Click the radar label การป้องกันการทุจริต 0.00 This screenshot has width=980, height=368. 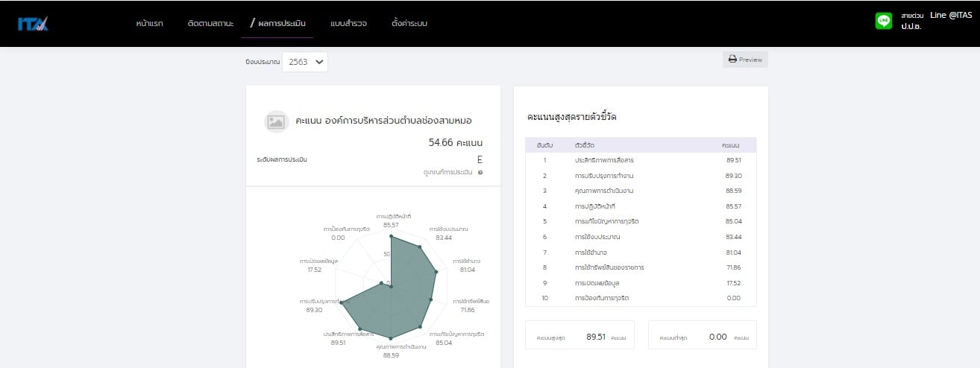(348, 232)
